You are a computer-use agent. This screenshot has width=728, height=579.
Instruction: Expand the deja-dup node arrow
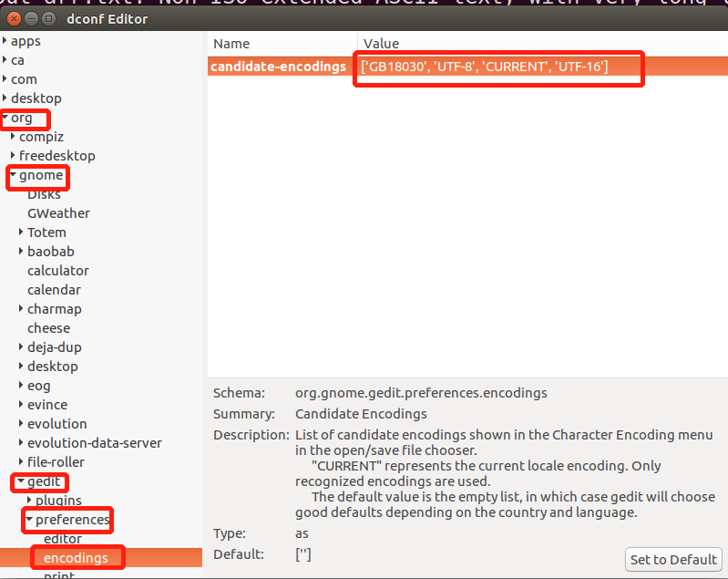21,346
